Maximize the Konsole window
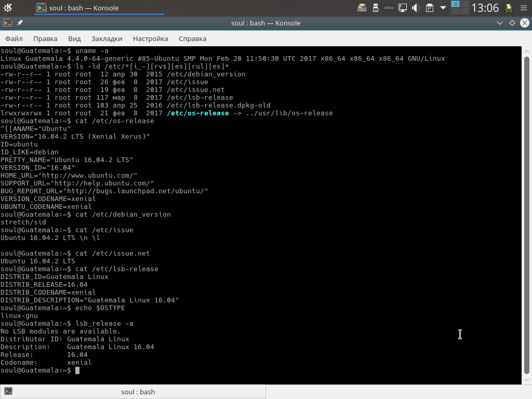This screenshot has width=532, height=399. tap(512, 23)
